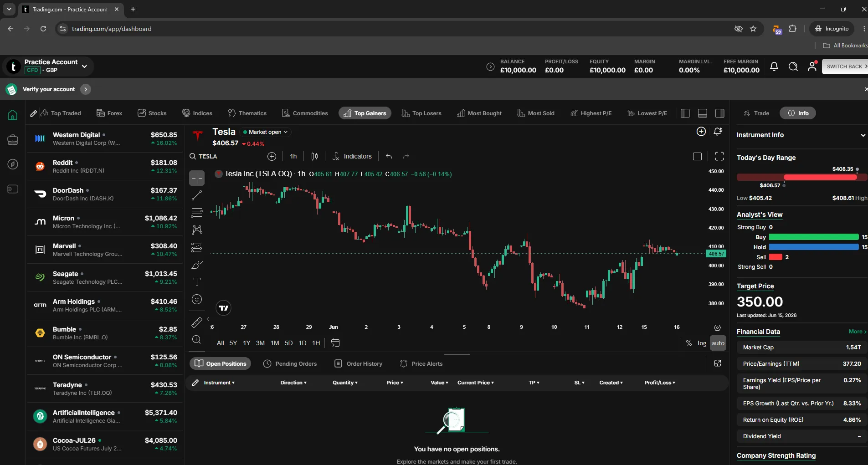The width and height of the screenshot is (868, 465).
Task: Open chart settings gear icon
Action: point(717,327)
